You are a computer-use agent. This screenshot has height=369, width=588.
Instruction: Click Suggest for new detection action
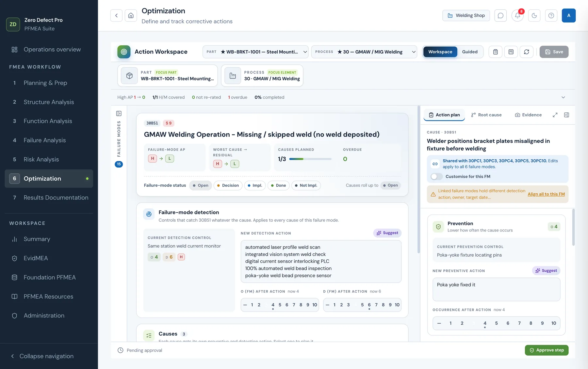pyautogui.click(x=387, y=233)
